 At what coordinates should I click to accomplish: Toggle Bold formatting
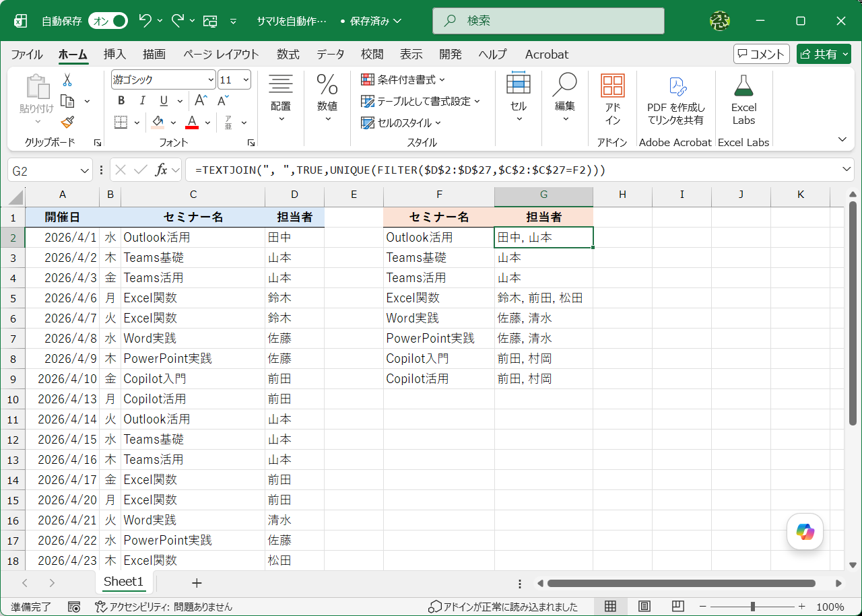click(121, 101)
